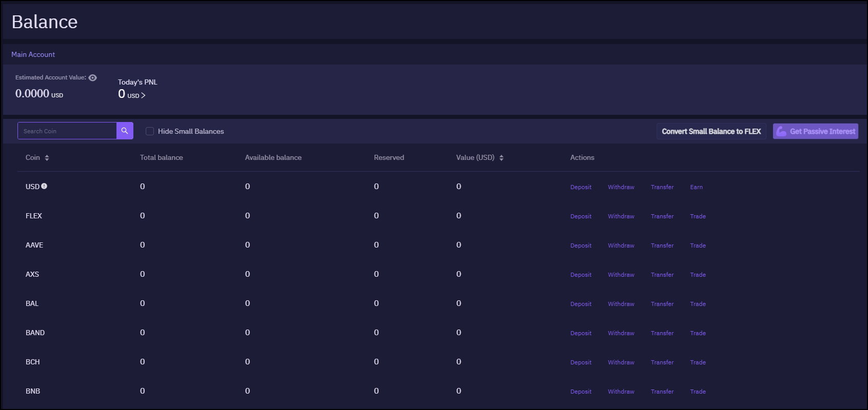
Task: Click Transfer in the AXS row
Action: [662, 275]
